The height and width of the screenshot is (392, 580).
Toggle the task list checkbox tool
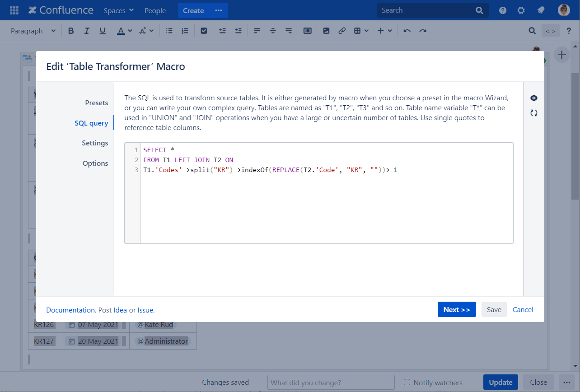click(204, 31)
